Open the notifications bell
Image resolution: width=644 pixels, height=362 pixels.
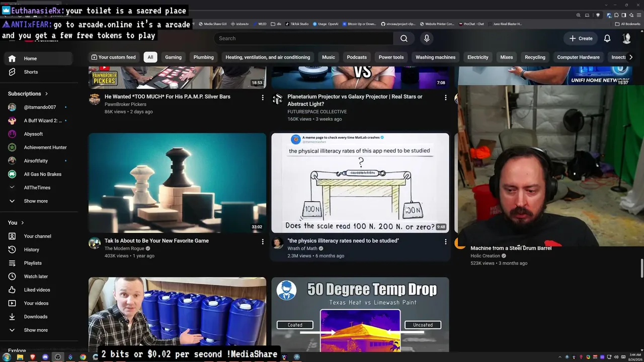point(607,38)
